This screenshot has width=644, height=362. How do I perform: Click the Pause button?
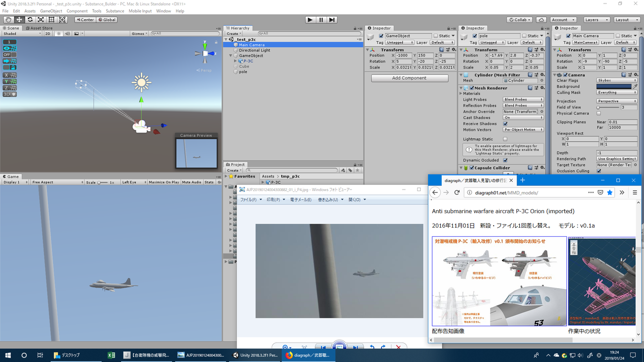click(x=321, y=20)
